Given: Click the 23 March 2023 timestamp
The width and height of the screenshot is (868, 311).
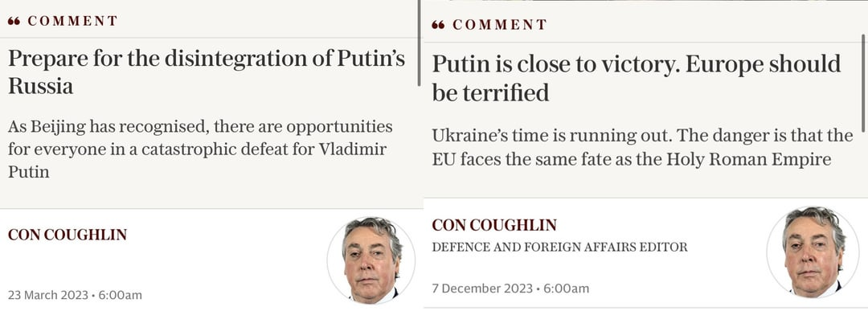Looking at the screenshot, I should point(75,295).
